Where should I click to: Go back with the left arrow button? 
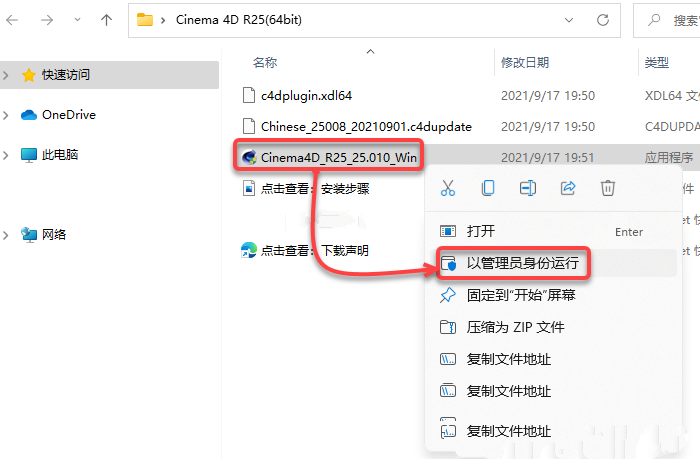12,20
